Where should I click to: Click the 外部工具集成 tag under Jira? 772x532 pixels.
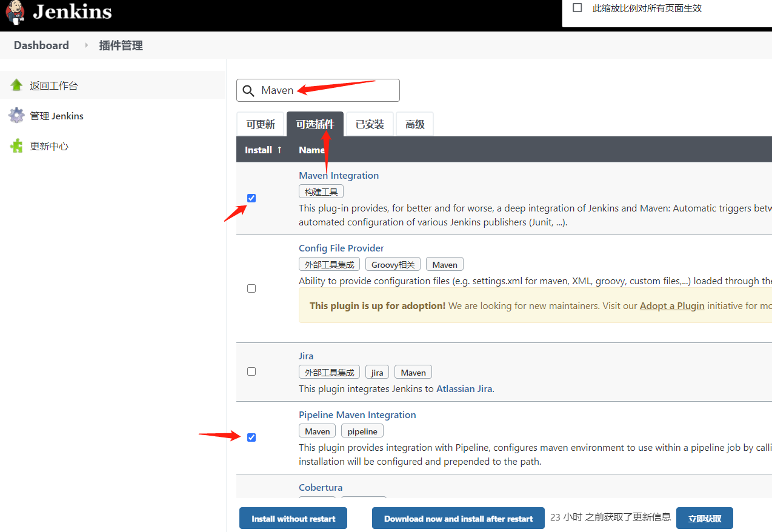[x=329, y=373]
